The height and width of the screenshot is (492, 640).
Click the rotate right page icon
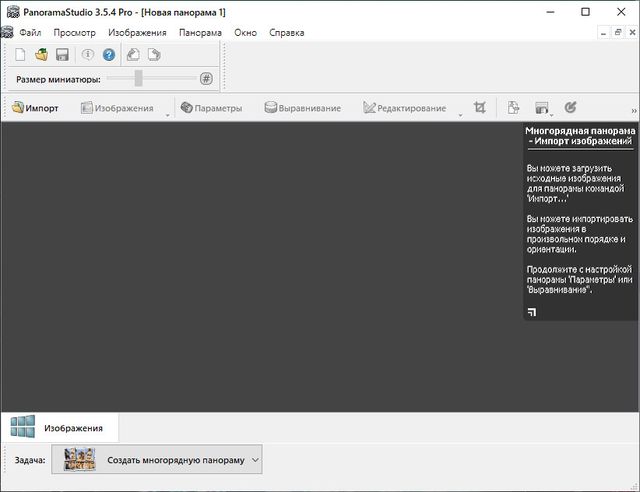[x=154, y=54]
